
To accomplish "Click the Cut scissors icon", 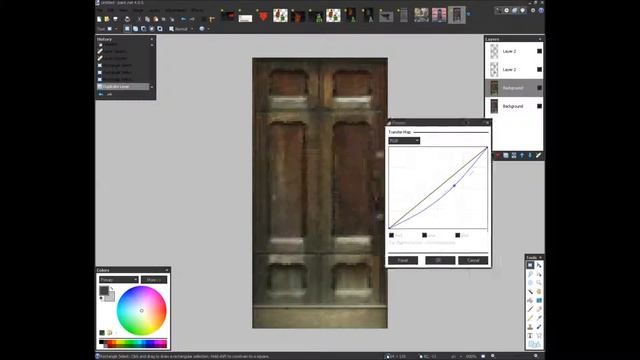I will pos(139,19).
